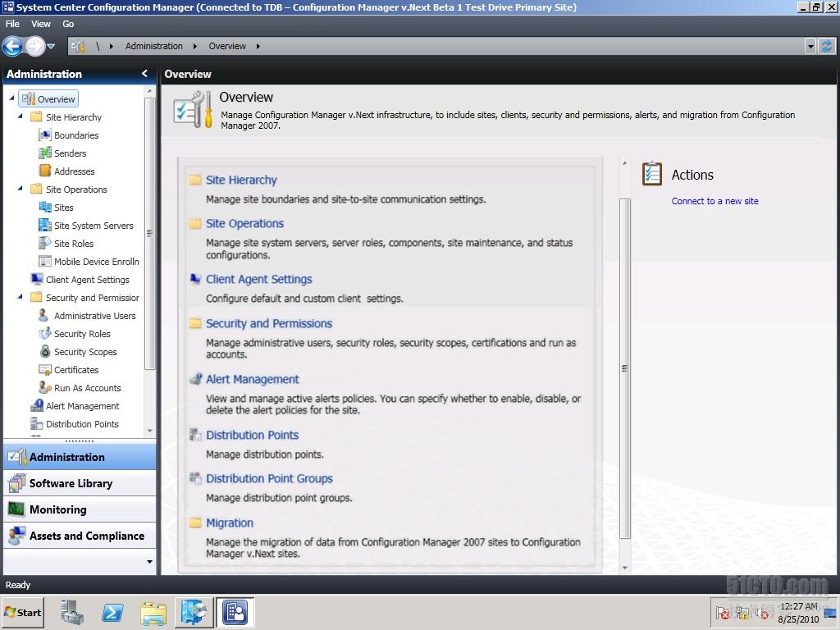
Task: Open the Alert Management overview link
Action: coord(253,379)
